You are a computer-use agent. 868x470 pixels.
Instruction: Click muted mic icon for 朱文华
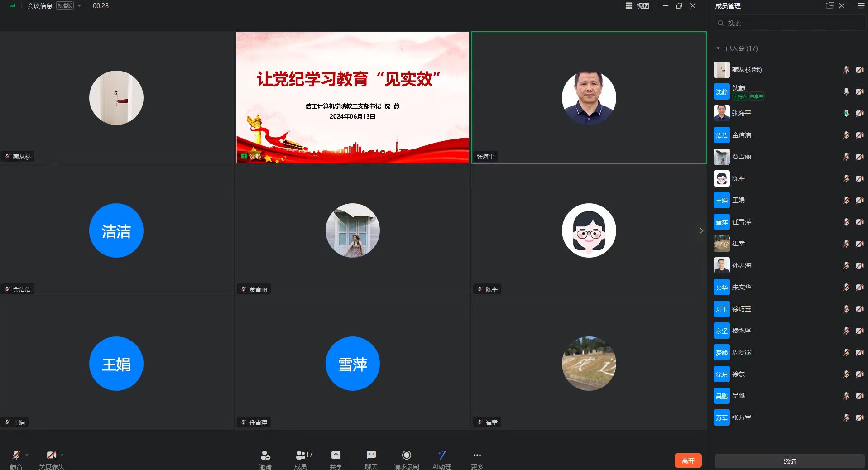[x=846, y=287]
